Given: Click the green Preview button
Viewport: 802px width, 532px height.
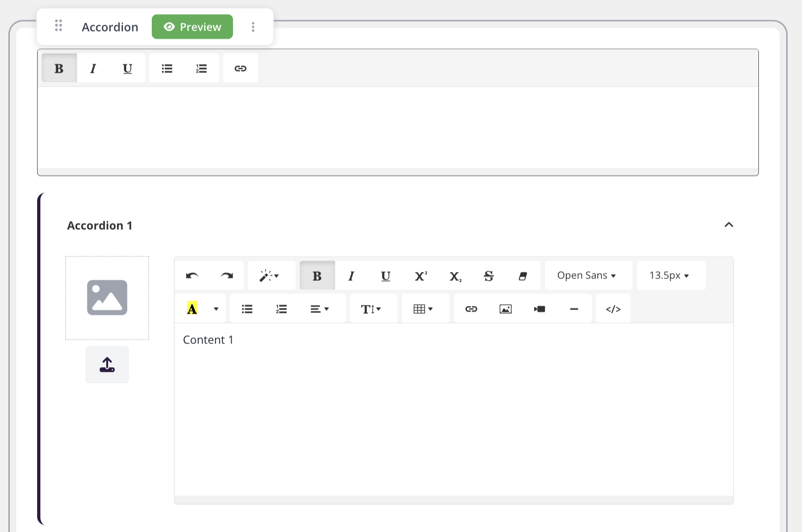Looking at the screenshot, I should point(192,27).
